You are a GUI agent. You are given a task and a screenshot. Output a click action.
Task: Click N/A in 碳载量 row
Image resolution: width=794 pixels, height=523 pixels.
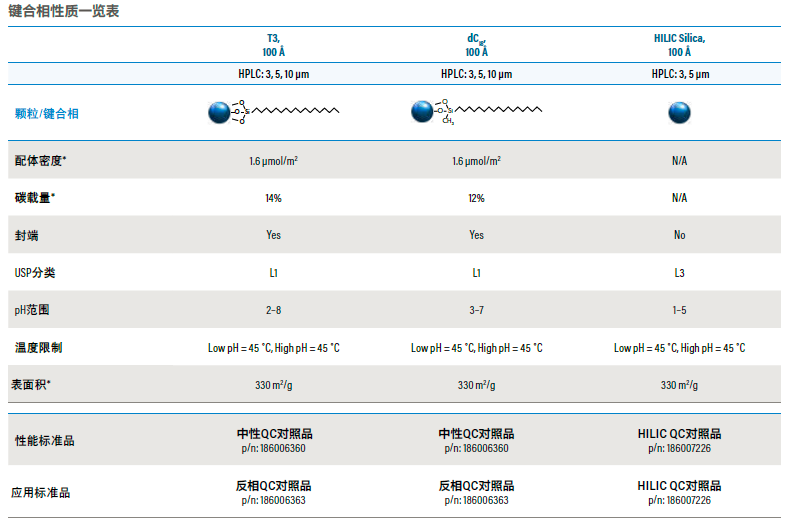[680, 198]
